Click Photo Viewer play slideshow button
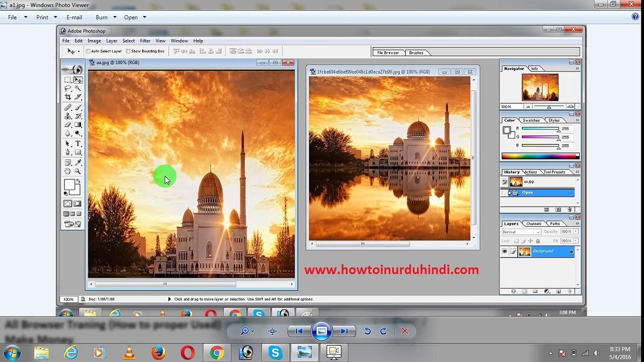This screenshot has width=644, height=362. (321, 331)
